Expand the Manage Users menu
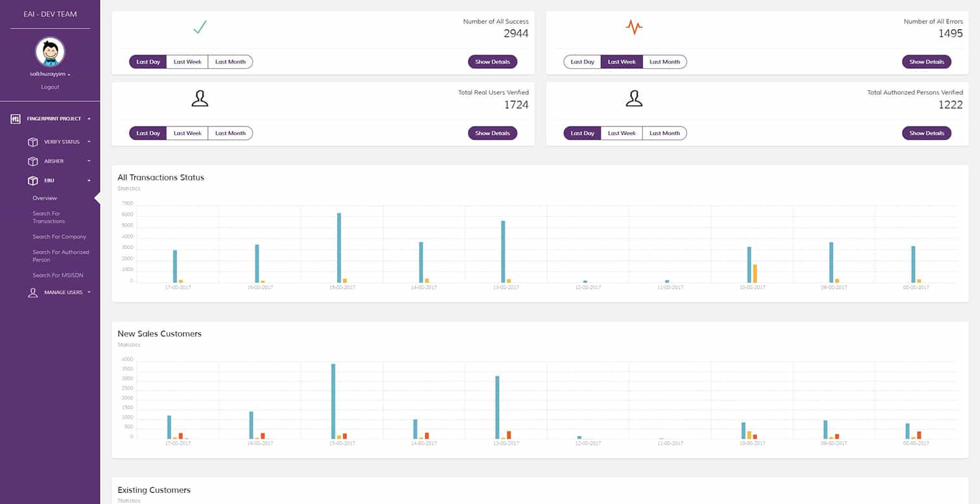The width and height of the screenshot is (980, 504). point(89,293)
